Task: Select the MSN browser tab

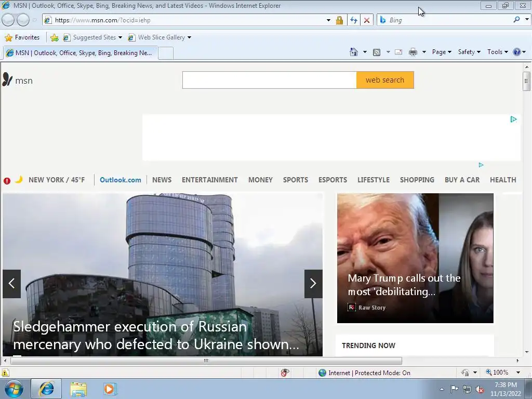Action: [x=81, y=53]
